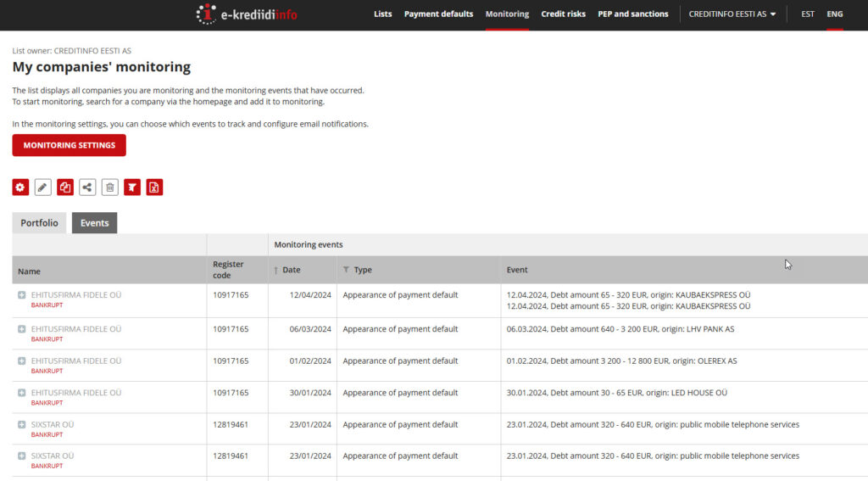Open list settings with the gear icon

click(20, 187)
